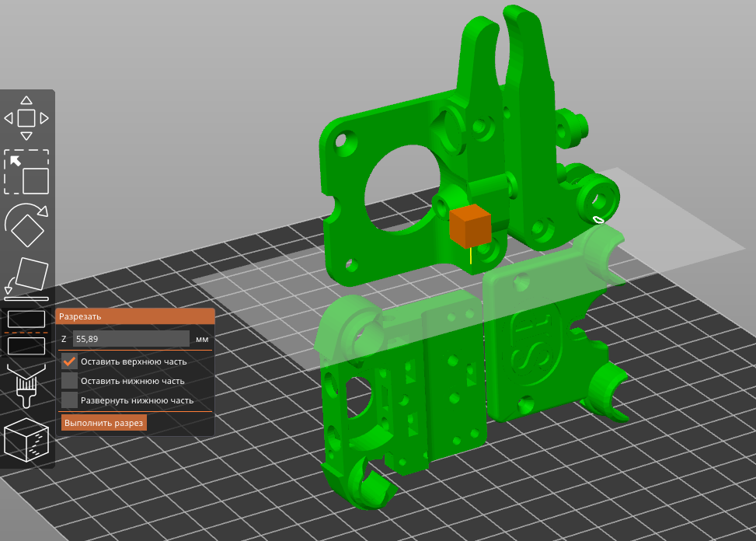Enable 'Оставить нижнюю часть' checkbox
The image size is (756, 541).
[70, 381]
